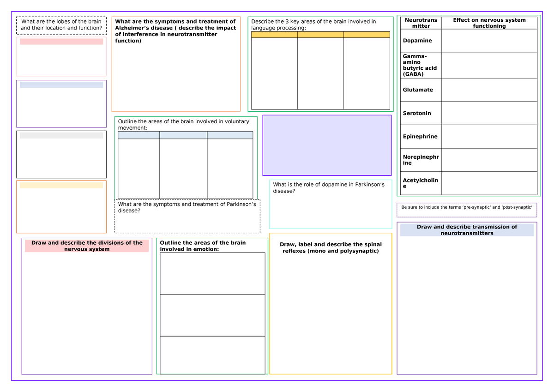Click the purple blank note box
Screen dimensions: 554x392
point(327,145)
